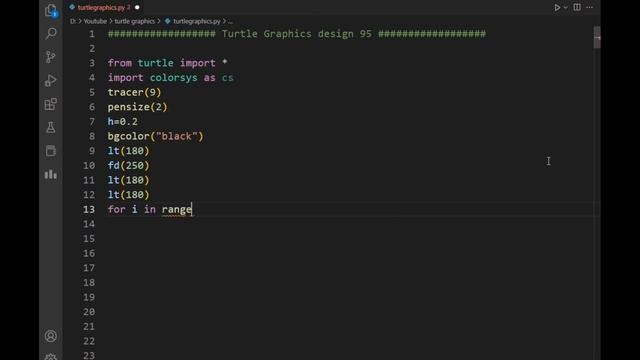
Task: Click the unsaved changes dot on the tab
Action: point(137,7)
